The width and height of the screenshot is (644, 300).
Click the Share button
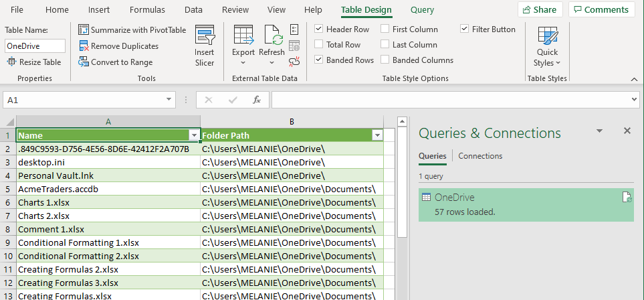click(x=540, y=10)
